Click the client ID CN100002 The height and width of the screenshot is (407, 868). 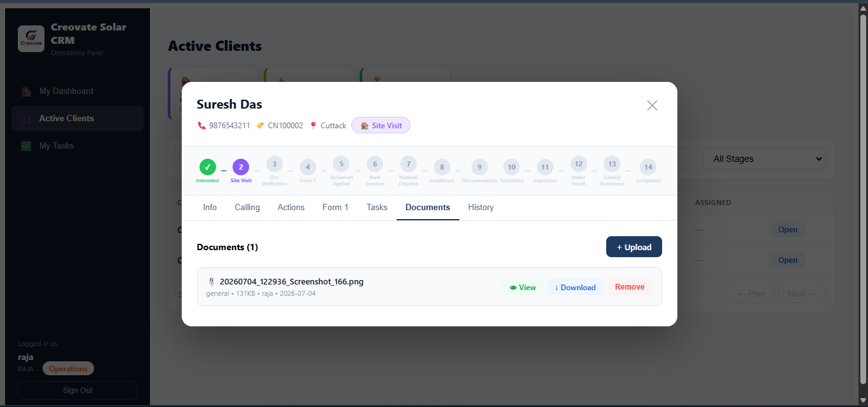(285, 126)
